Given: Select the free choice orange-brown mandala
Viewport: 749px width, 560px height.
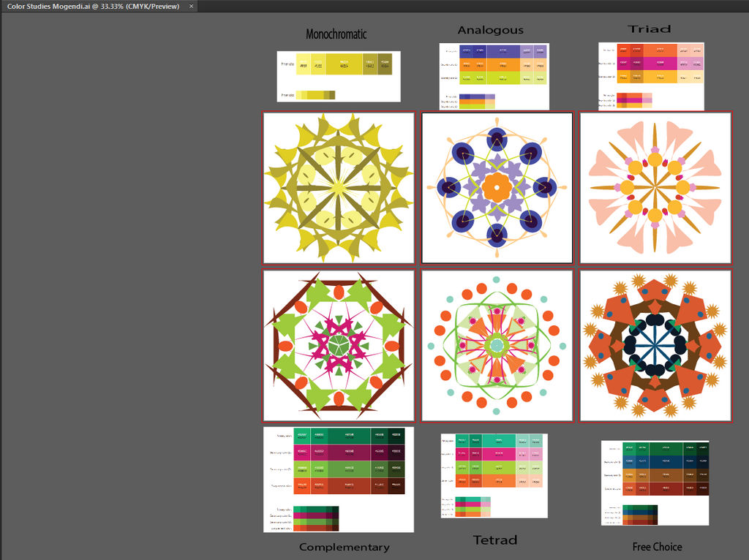Looking at the screenshot, I should tap(655, 346).
